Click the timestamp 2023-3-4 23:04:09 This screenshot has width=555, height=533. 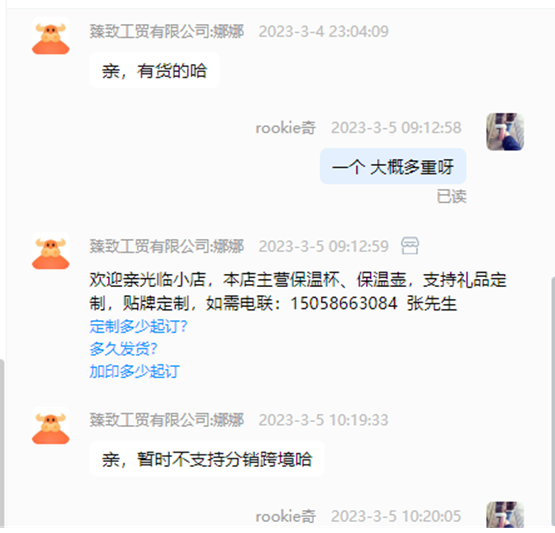[x=324, y=31]
